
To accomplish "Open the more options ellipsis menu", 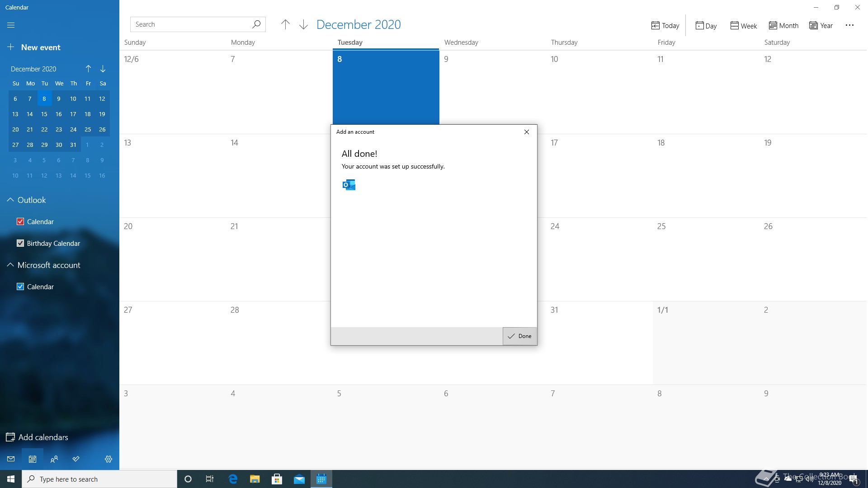I will tap(849, 25).
